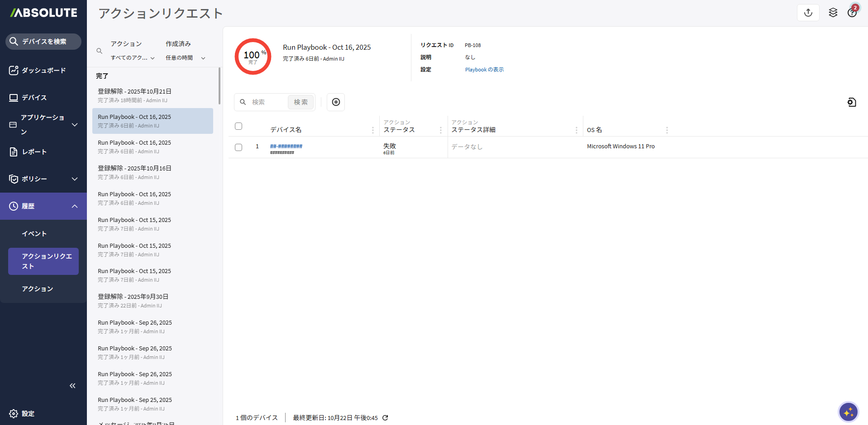Open the すべてのアク... action filter dropdown

tap(133, 58)
